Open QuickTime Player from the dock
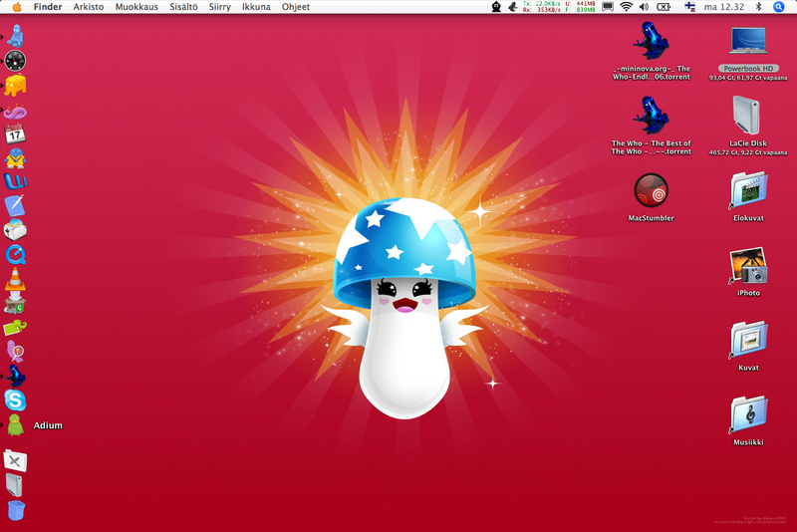 pyautogui.click(x=16, y=255)
